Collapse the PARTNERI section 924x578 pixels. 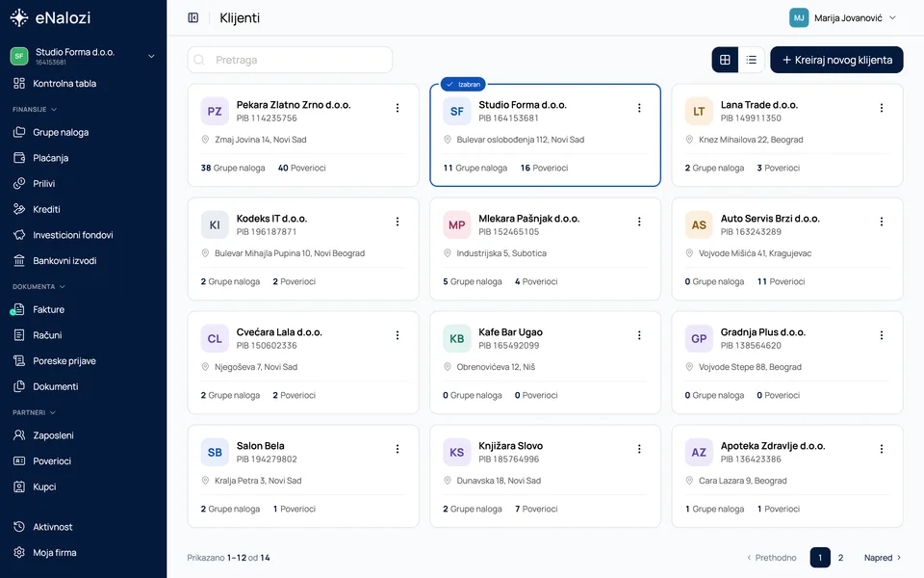pos(35,413)
